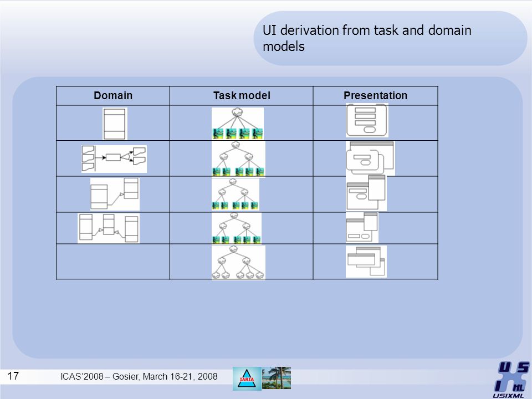Click the single rounded form presentation sketch
This screenshot has height=399, width=532.
[367, 120]
